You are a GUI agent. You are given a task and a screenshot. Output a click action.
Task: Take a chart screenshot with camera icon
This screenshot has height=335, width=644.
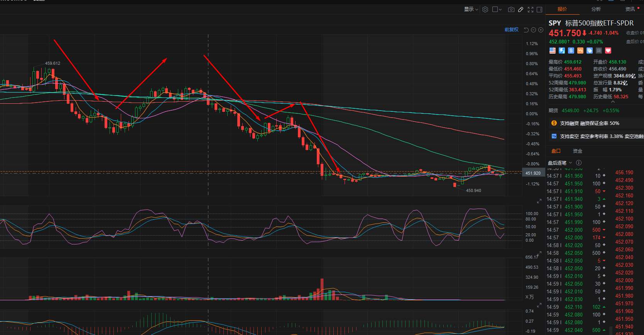click(511, 10)
